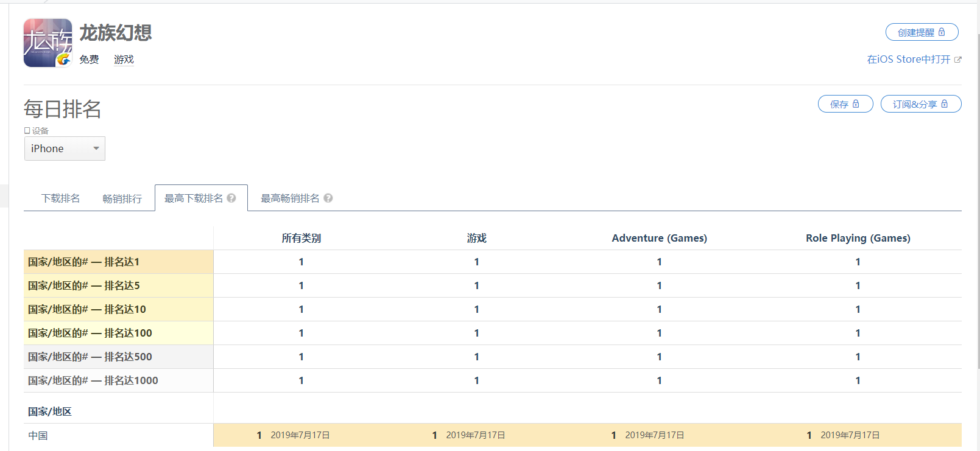Click the 游戏 category link under title
The width and height of the screenshot is (980, 451).
point(124,60)
